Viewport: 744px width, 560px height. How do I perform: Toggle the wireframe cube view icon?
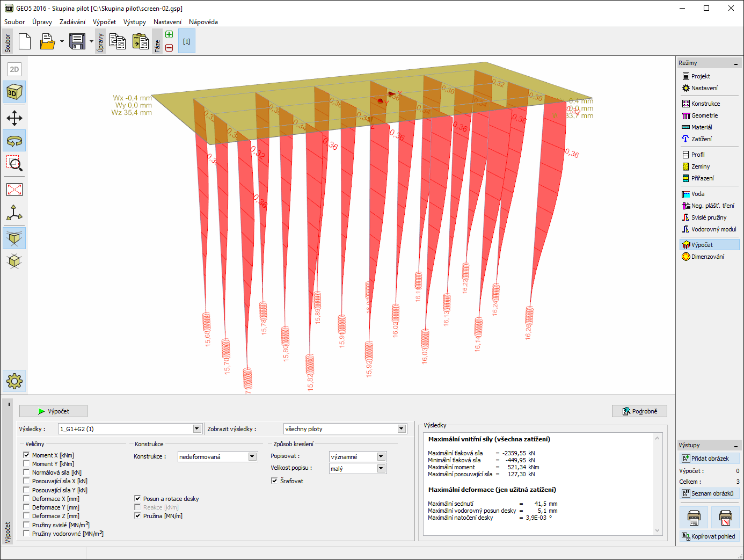coord(14,261)
